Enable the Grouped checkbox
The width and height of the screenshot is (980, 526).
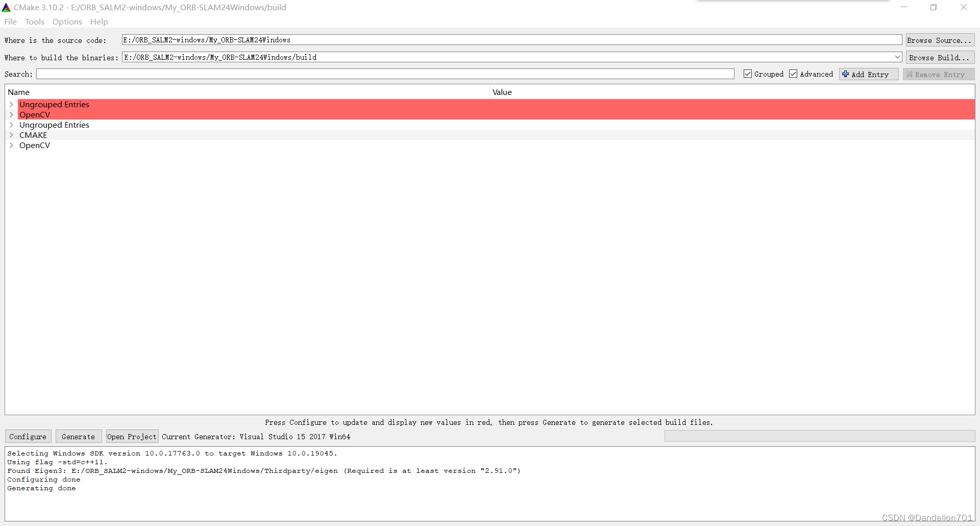(x=747, y=74)
